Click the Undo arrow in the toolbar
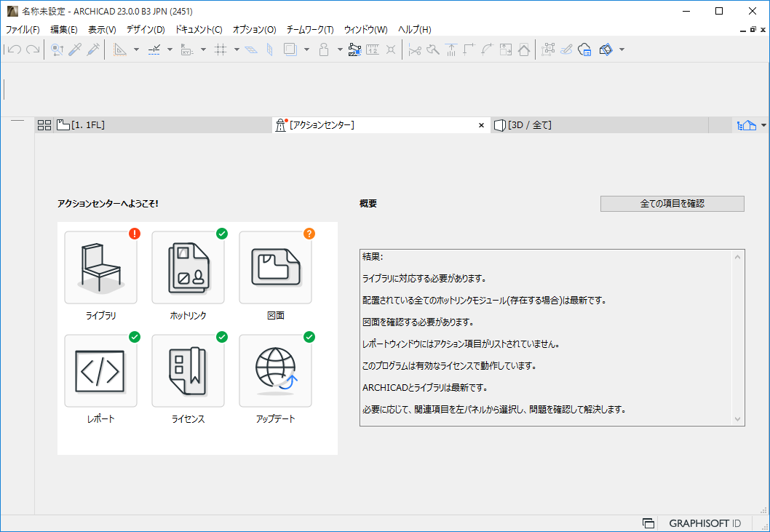This screenshot has height=532, width=770. click(x=15, y=49)
